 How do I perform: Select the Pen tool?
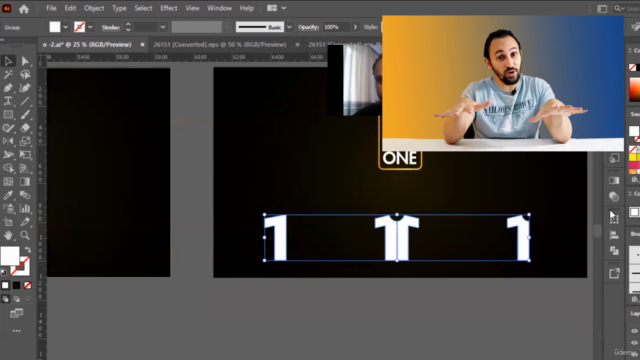[x=8, y=88]
